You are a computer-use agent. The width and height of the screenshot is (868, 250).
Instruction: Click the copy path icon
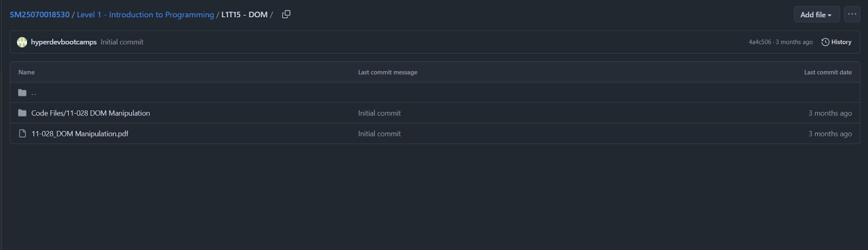tap(286, 15)
